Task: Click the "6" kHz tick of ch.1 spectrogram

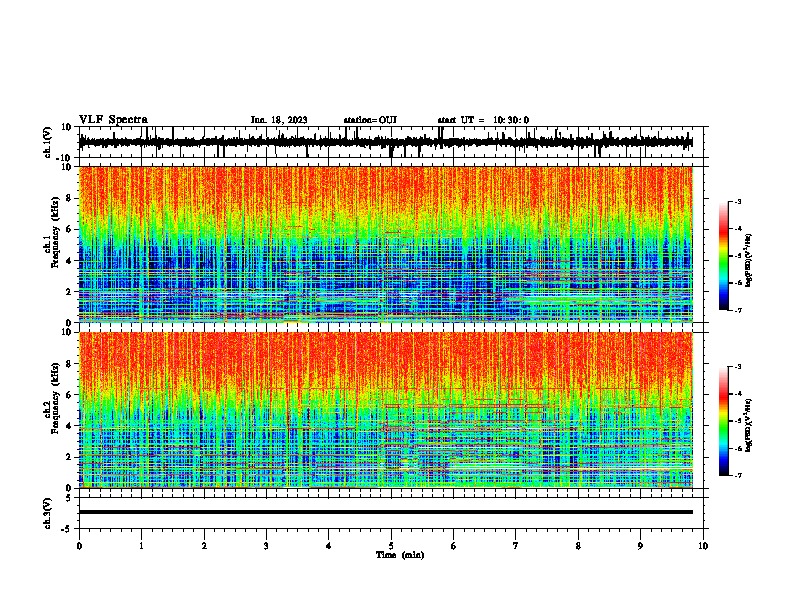Action: [x=70, y=230]
